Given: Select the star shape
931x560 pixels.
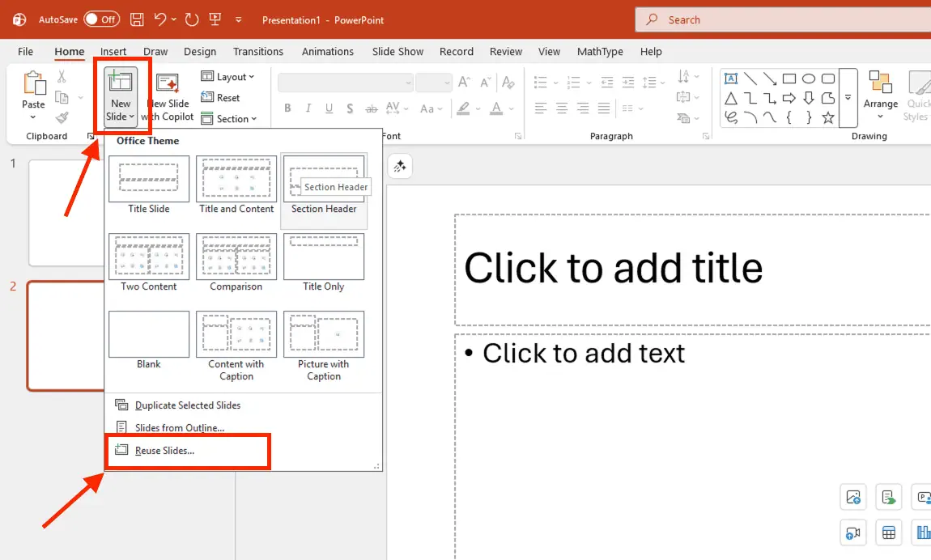Looking at the screenshot, I should pos(827,117).
